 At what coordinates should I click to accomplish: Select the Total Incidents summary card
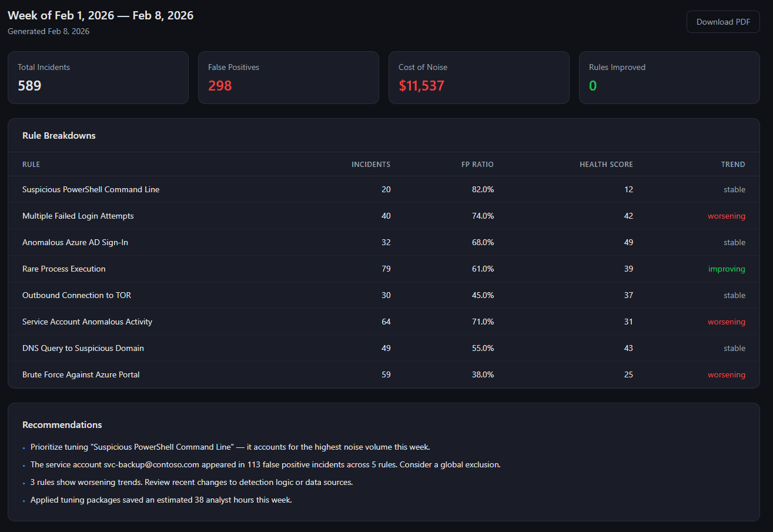(x=98, y=77)
